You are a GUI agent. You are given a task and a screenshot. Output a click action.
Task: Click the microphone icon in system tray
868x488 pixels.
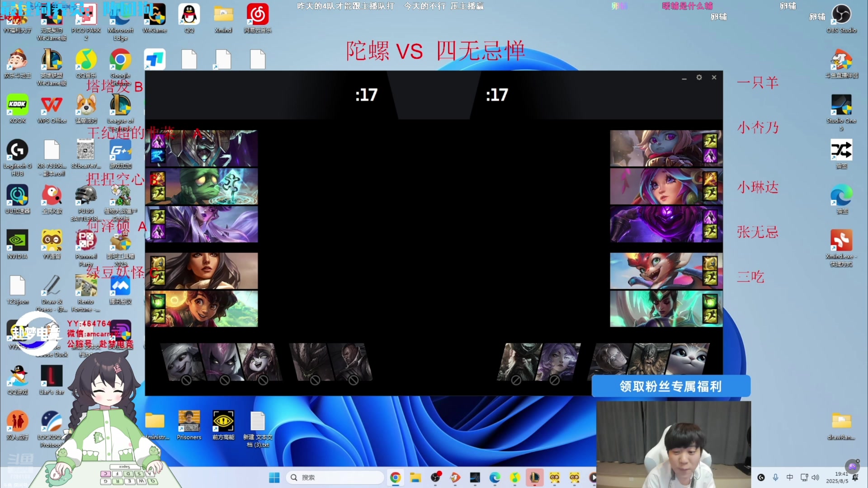click(x=775, y=478)
